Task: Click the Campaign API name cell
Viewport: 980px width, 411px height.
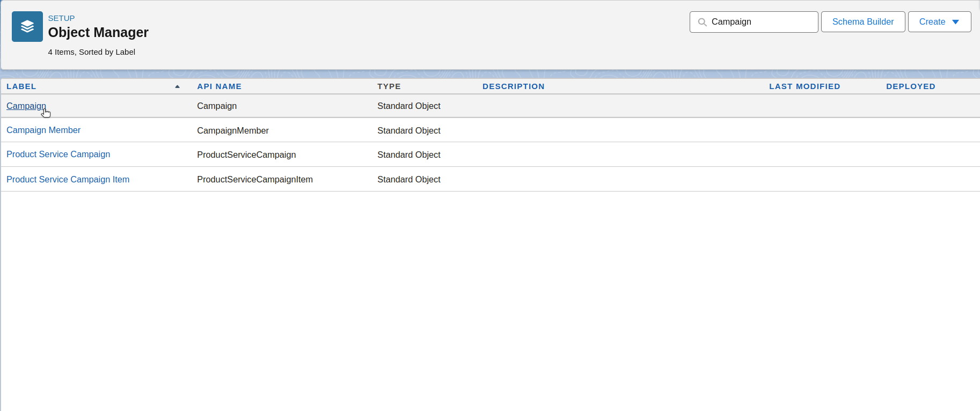Action: [x=217, y=106]
